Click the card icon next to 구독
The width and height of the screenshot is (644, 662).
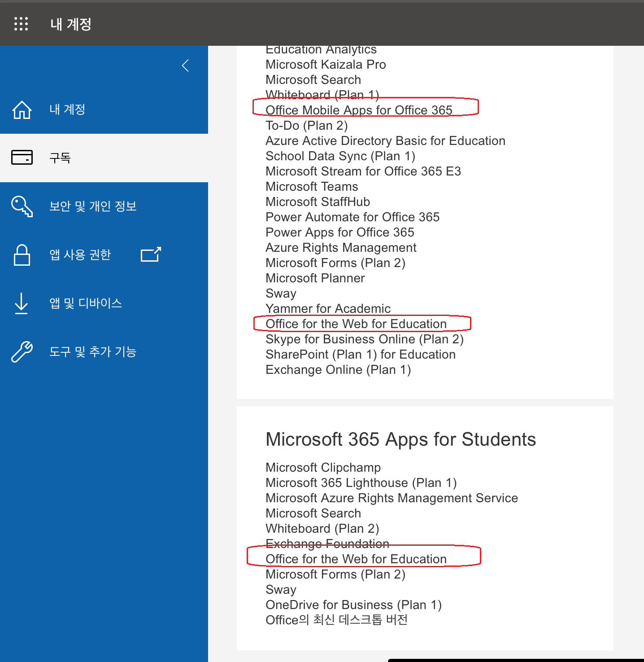tap(22, 158)
